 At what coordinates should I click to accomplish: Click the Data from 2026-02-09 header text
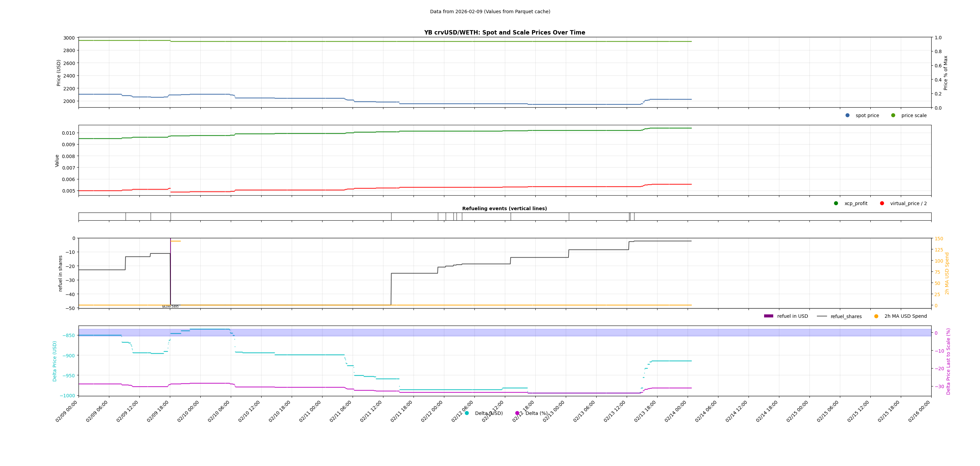point(490,12)
